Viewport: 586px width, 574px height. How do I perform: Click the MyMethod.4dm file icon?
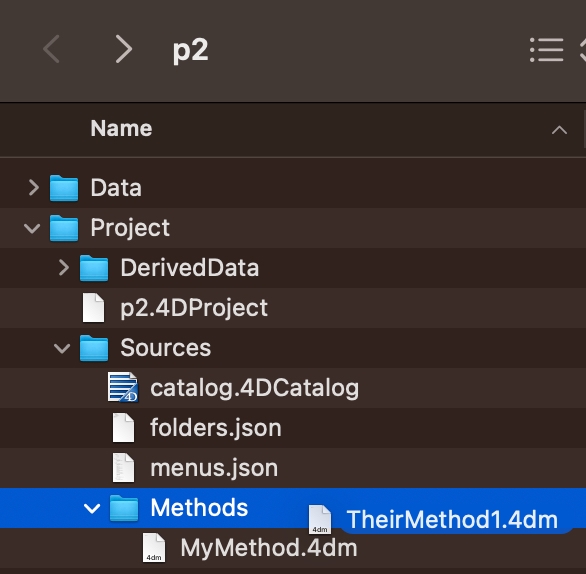[154, 548]
